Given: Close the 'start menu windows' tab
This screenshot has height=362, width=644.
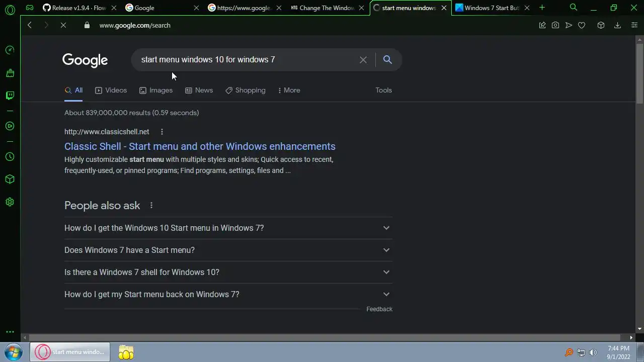Looking at the screenshot, I should [x=444, y=8].
